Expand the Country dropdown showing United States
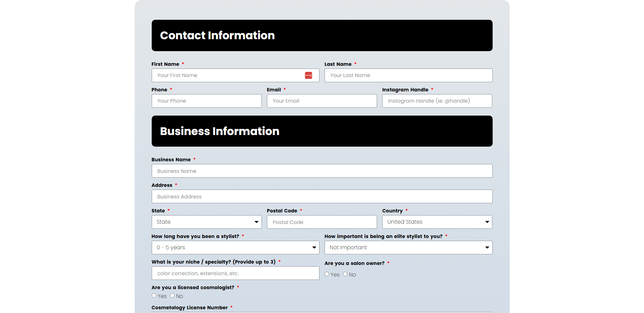The height and width of the screenshot is (313, 644). [437, 222]
